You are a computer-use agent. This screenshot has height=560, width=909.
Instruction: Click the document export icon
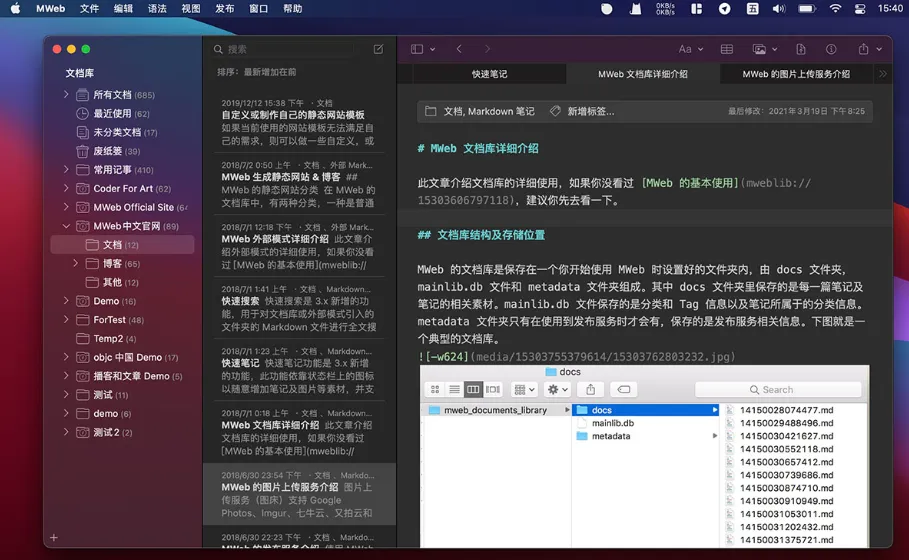click(801, 49)
